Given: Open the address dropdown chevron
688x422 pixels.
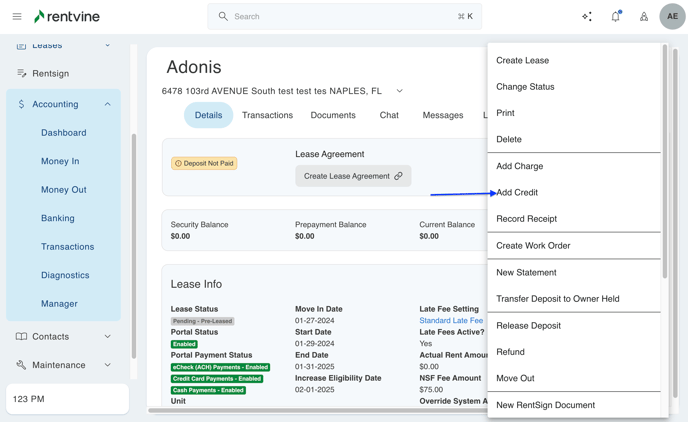Looking at the screenshot, I should click(399, 91).
